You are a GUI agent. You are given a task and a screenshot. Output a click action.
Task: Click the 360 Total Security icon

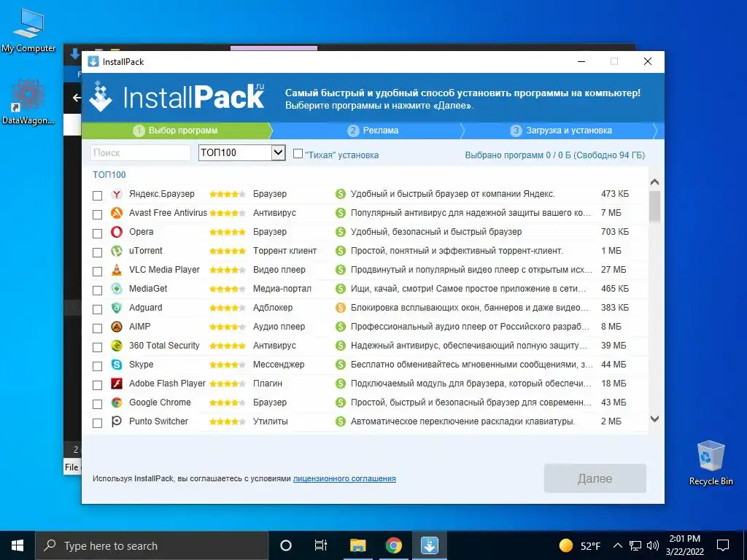pyautogui.click(x=117, y=346)
